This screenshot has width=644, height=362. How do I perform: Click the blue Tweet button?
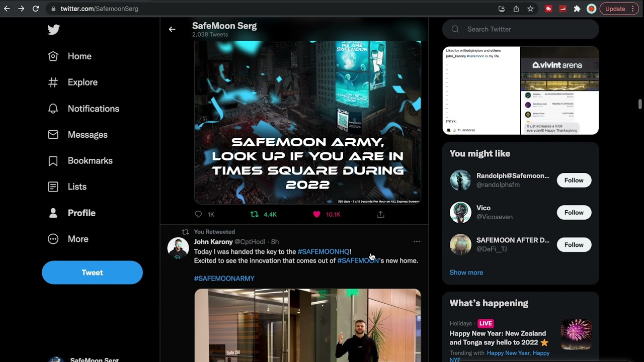pos(92,273)
